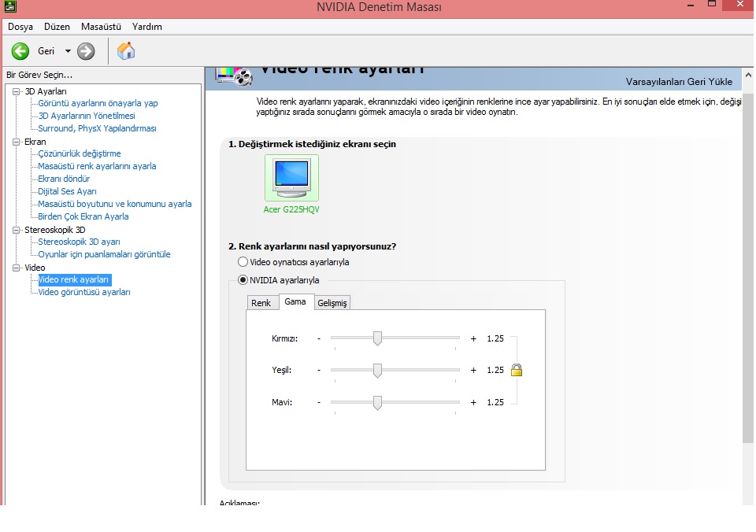Click the Mavi gamma slider thumb
Viewport: 756px width, 532px height.
(x=377, y=402)
